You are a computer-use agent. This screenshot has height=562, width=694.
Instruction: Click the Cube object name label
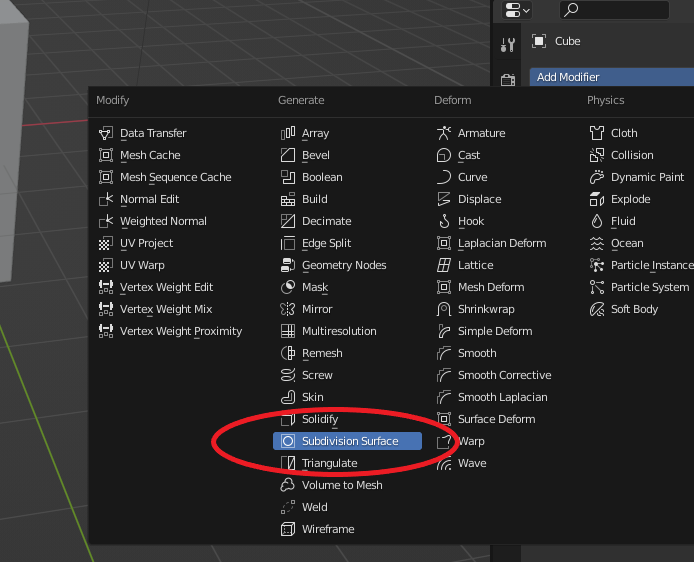(567, 41)
